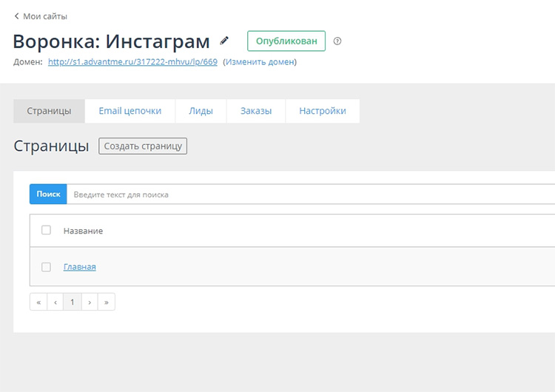Toggle the select-all checkbox in header
This screenshot has height=392, width=555.
coord(46,230)
